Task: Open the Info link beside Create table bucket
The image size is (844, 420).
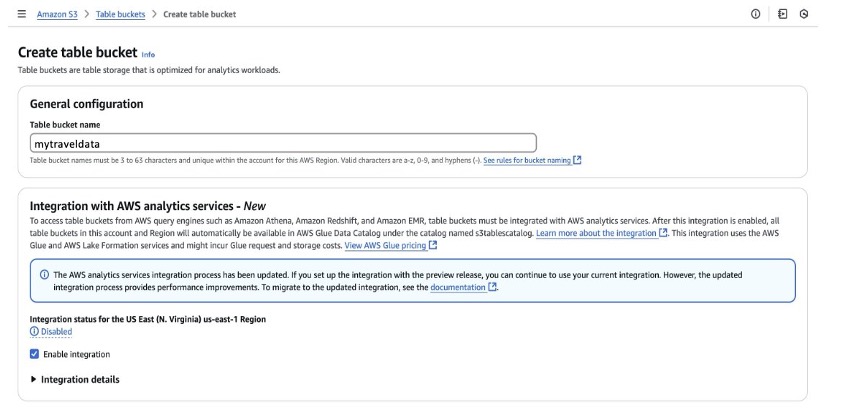Action: [148, 54]
